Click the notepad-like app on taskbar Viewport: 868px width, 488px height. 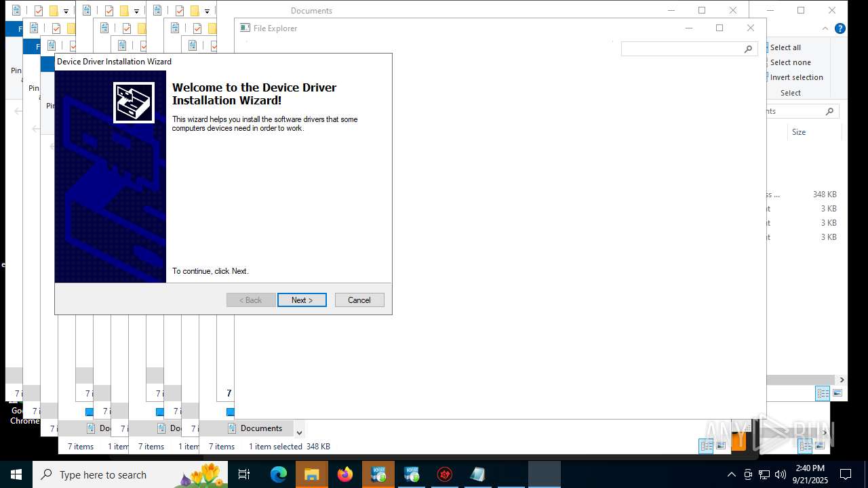point(478,474)
